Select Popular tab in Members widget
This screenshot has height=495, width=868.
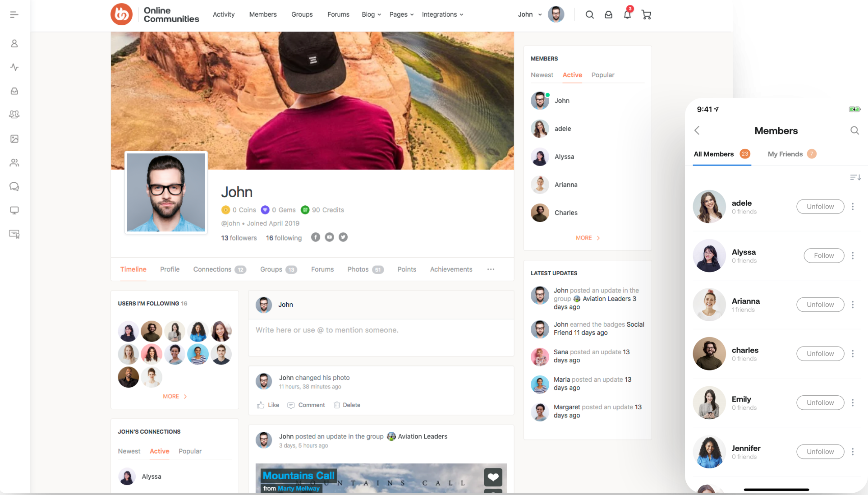pyautogui.click(x=602, y=75)
